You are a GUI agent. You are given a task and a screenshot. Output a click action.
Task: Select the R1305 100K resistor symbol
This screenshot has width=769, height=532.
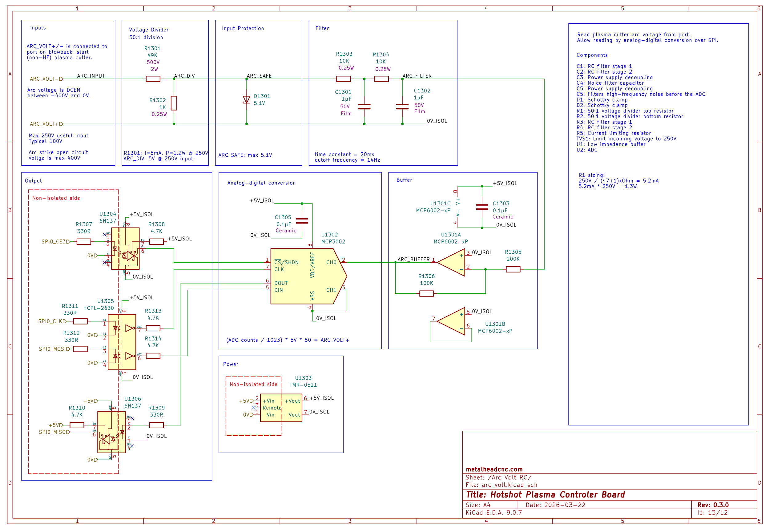(513, 269)
